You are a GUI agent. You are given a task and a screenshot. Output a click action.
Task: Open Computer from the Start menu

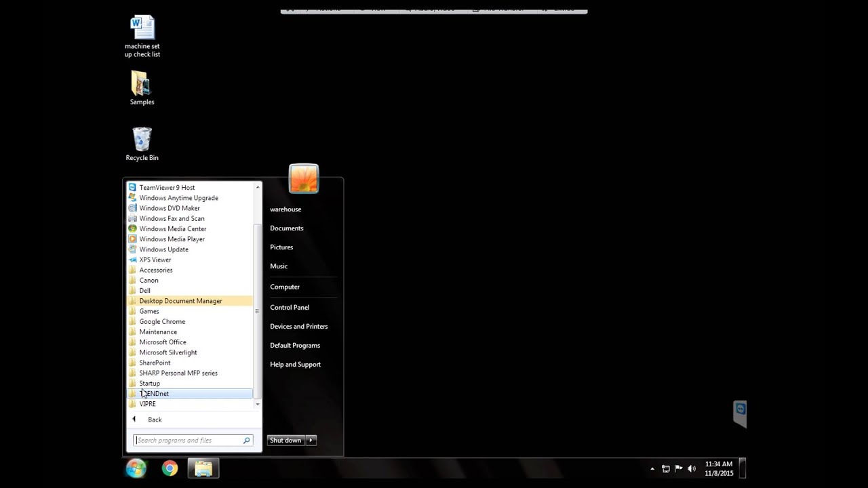click(x=285, y=287)
